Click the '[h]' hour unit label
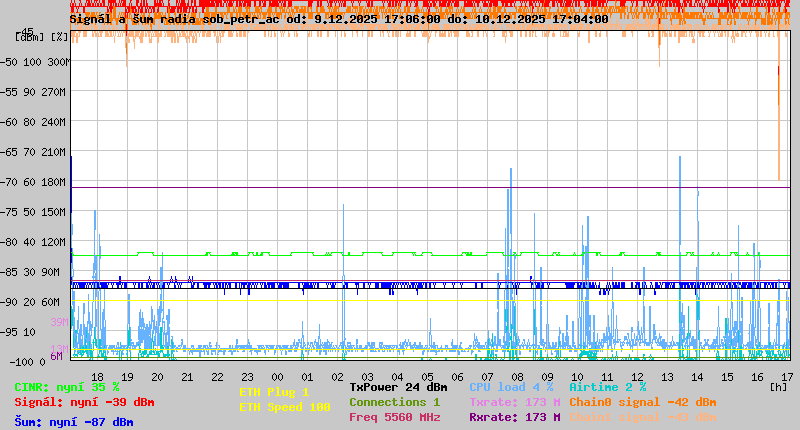This screenshot has width=800, height=430. click(x=778, y=387)
